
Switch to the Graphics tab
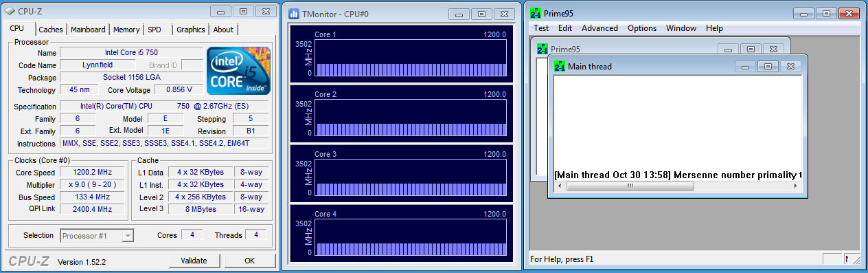[x=191, y=30]
